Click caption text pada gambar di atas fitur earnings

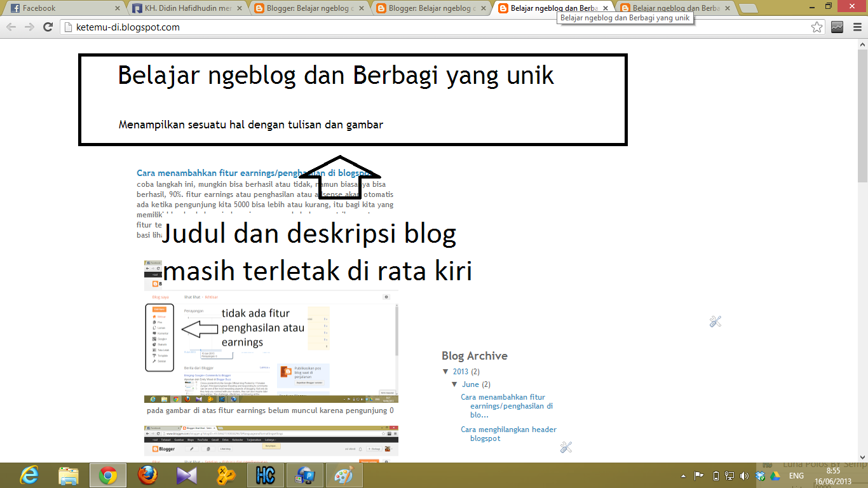click(x=270, y=410)
